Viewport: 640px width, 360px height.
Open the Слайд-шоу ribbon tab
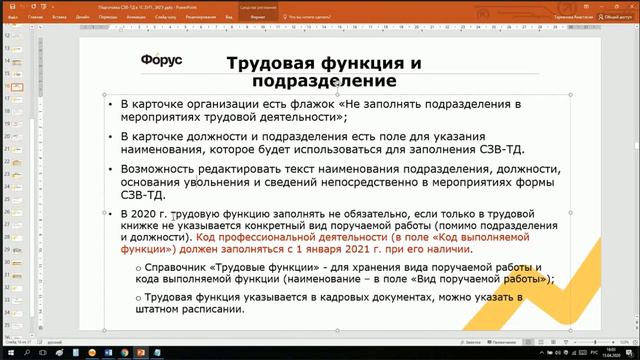pos(165,17)
